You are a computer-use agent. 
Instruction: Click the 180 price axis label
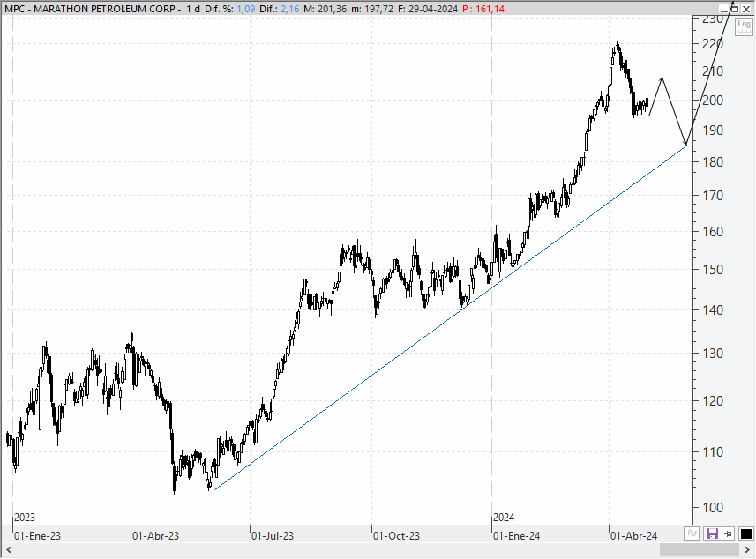click(x=713, y=162)
